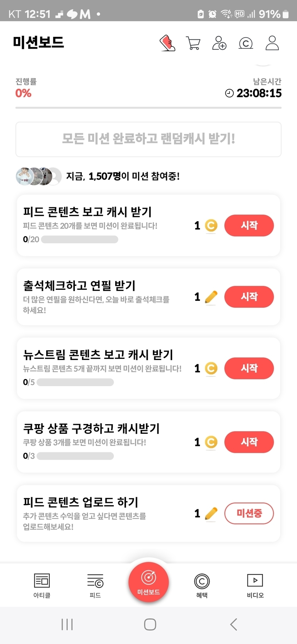Tap the add friend icon
This screenshot has width=297, height=644.
pos(219,43)
